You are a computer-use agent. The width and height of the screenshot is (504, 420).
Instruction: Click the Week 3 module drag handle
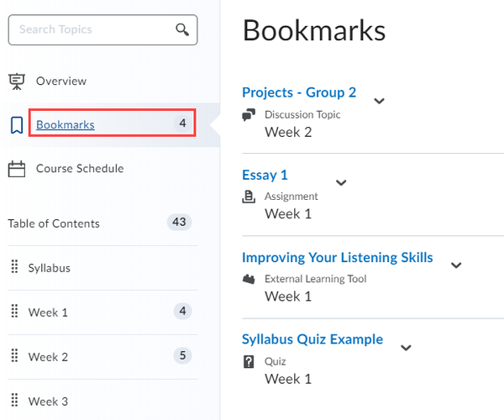[x=14, y=400]
